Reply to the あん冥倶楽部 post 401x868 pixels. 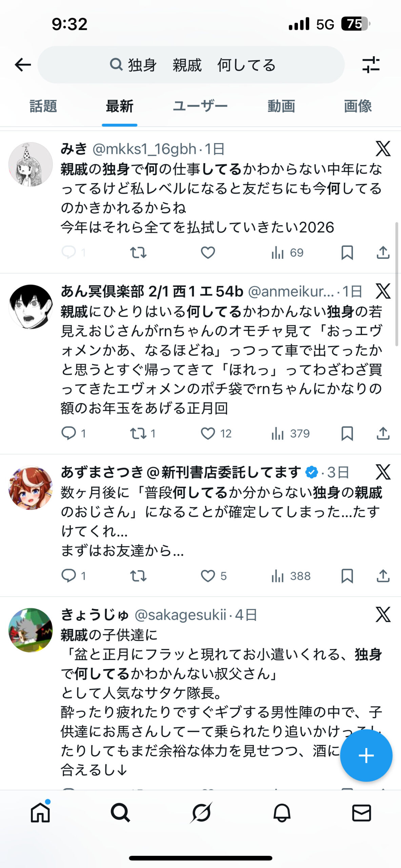68,433
